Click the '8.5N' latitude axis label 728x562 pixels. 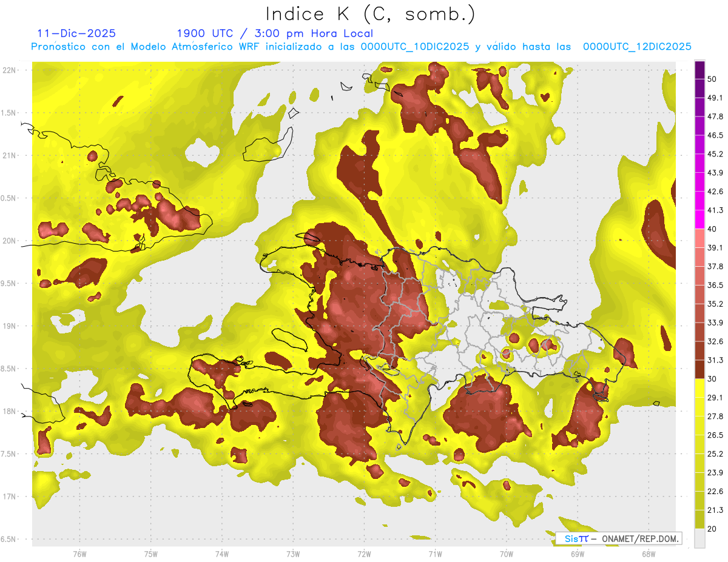(x=9, y=369)
